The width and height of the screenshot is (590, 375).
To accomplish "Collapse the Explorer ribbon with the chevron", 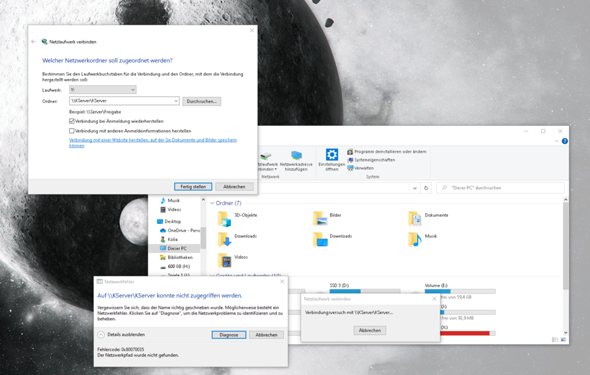I will pyautogui.click(x=557, y=141).
